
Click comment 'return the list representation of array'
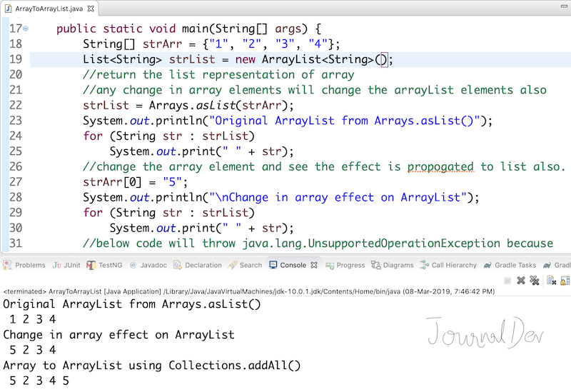click(218, 75)
